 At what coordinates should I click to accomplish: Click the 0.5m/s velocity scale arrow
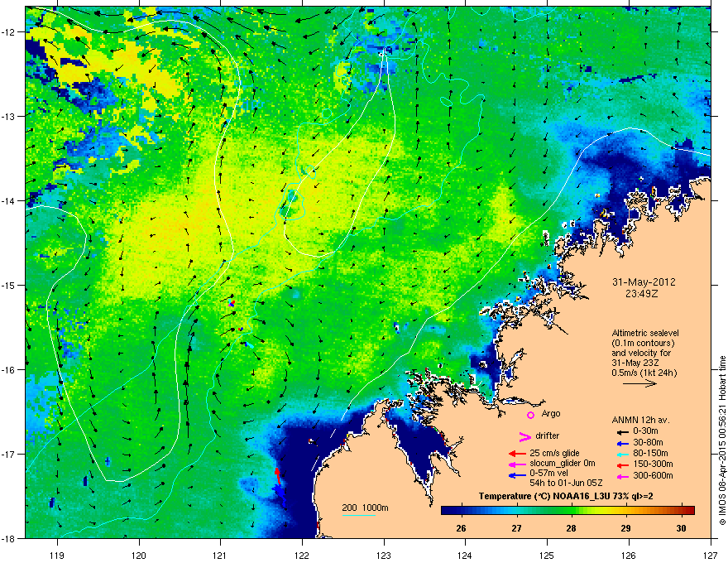click(x=639, y=383)
